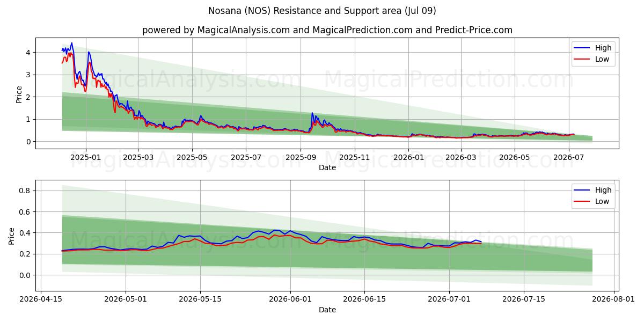Click the '2025-09' tick label on the top chart

[300, 157]
